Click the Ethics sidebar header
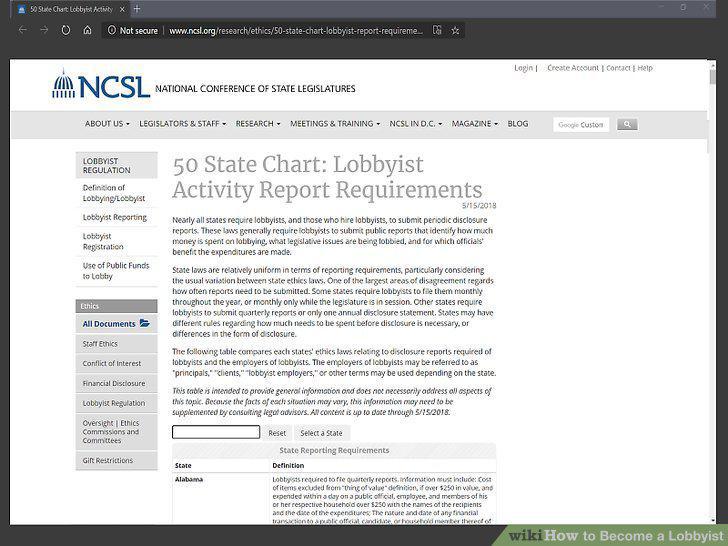728x546 pixels. pyautogui.click(x=117, y=306)
